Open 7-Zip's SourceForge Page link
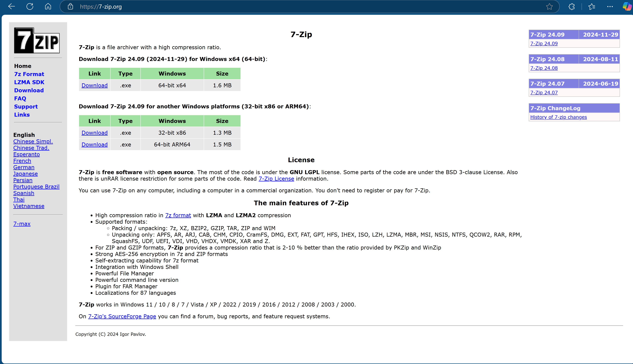The image size is (633, 364). [x=122, y=316]
